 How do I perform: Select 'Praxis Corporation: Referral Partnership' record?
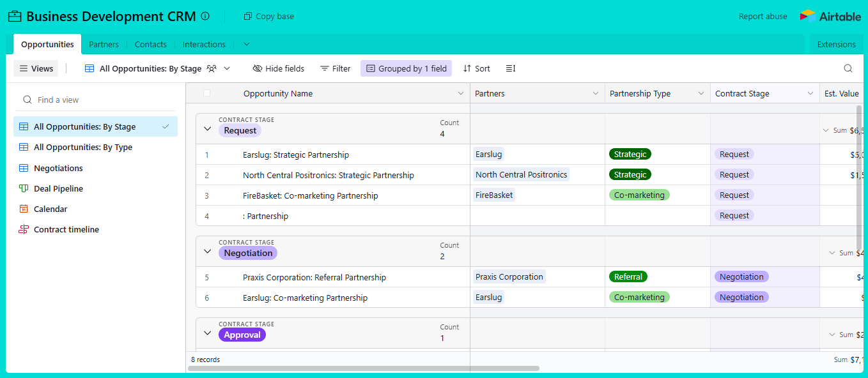pos(314,277)
